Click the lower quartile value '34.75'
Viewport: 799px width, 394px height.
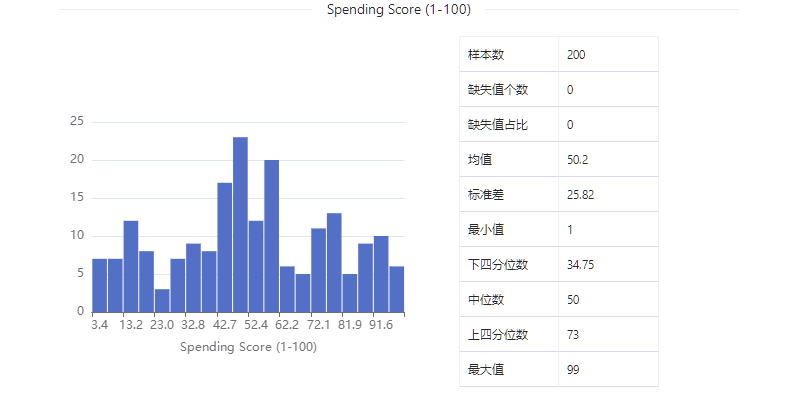[x=580, y=265]
